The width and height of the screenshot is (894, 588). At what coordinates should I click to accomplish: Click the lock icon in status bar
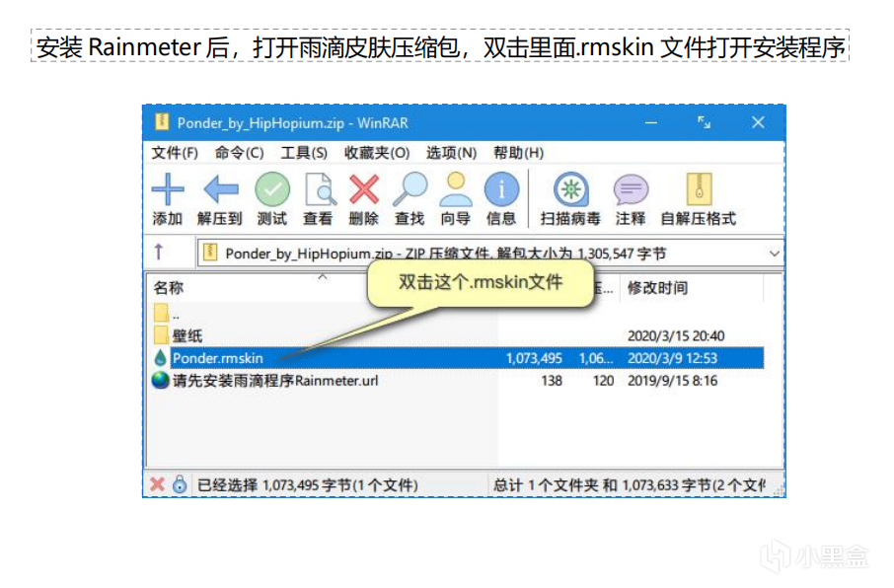pyautogui.click(x=180, y=484)
